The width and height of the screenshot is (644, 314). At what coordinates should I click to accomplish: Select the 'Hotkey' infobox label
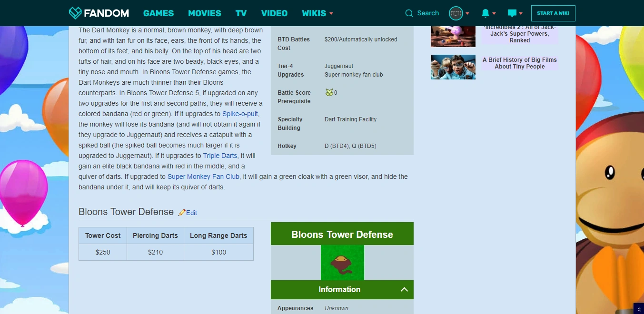pyautogui.click(x=287, y=146)
